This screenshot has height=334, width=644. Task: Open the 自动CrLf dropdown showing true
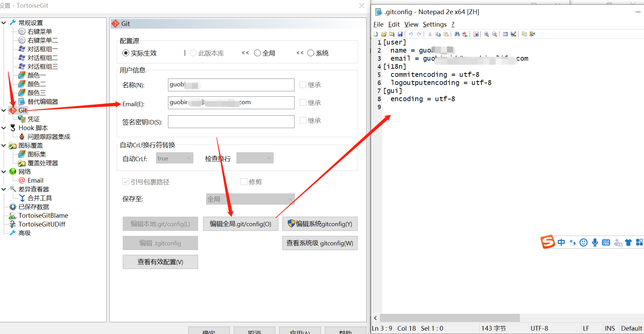point(174,158)
